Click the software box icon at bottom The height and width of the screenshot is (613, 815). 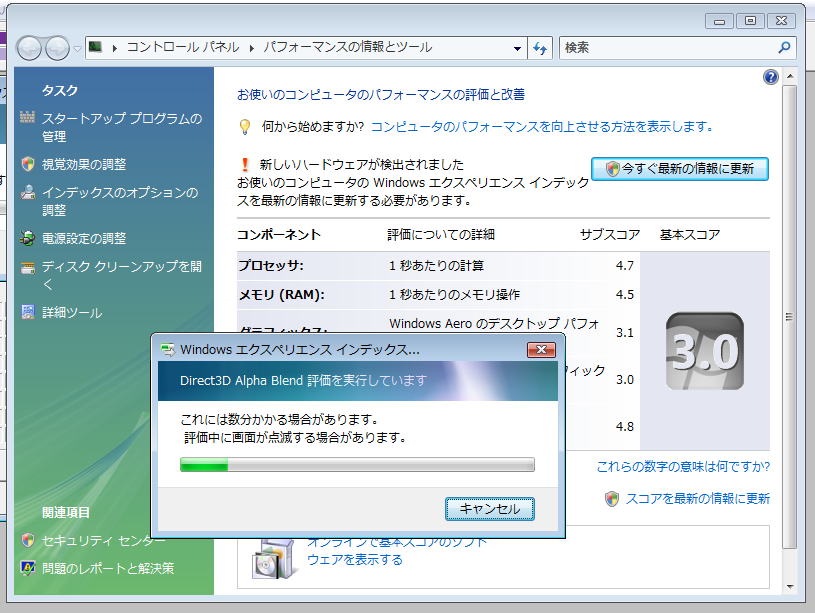pyautogui.click(x=272, y=558)
